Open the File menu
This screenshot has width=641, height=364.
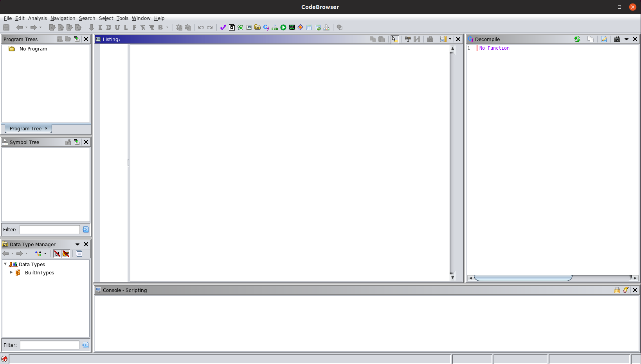pos(8,18)
